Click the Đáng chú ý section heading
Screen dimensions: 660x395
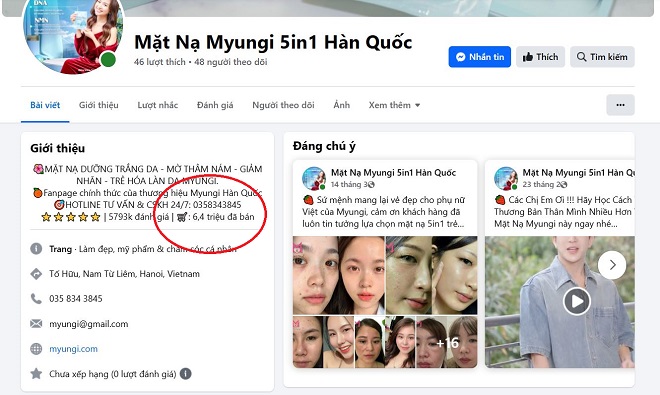[x=324, y=146]
